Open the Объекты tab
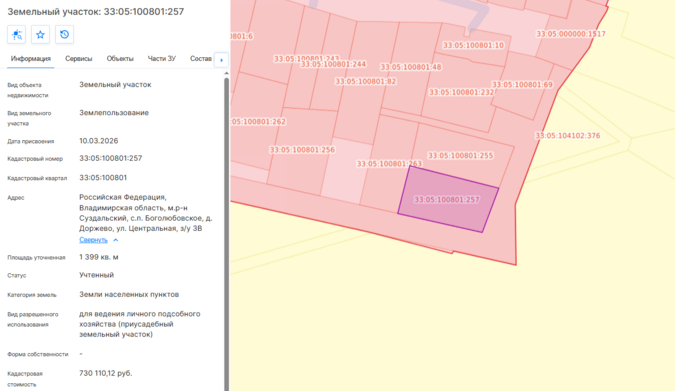This screenshot has height=391, width=675. click(120, 59)
